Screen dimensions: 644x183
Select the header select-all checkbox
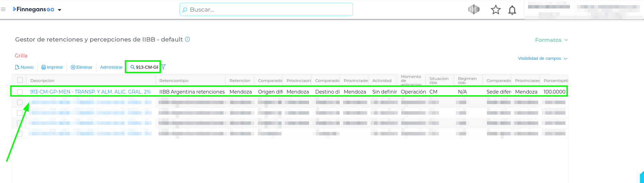pos(20,80)
